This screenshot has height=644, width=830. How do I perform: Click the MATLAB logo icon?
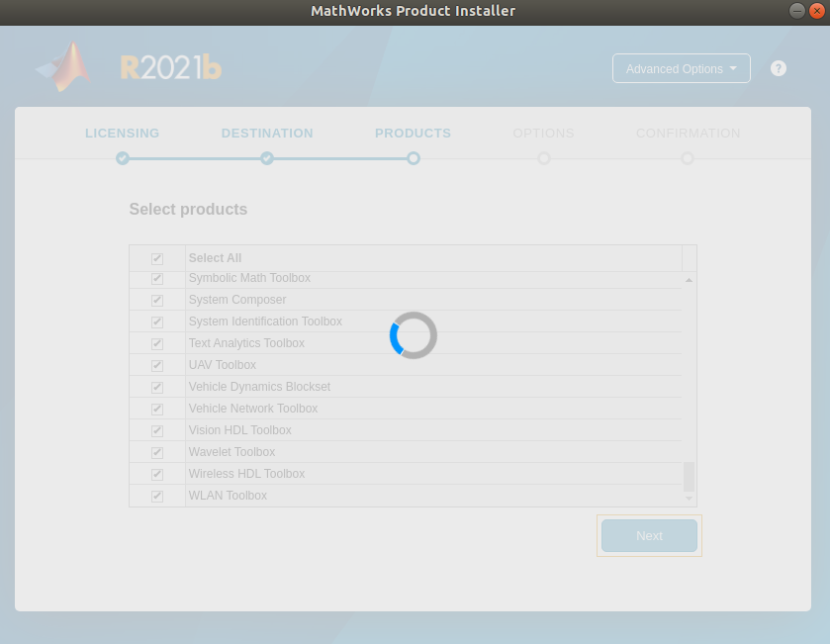pyautogui.click(x=63, y=66)
